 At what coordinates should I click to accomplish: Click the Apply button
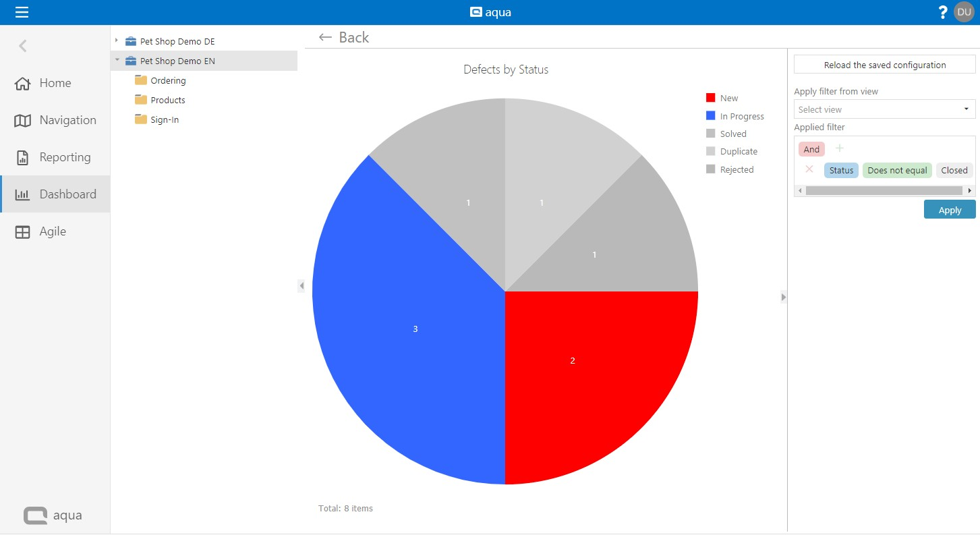click(x=949, y=210)
